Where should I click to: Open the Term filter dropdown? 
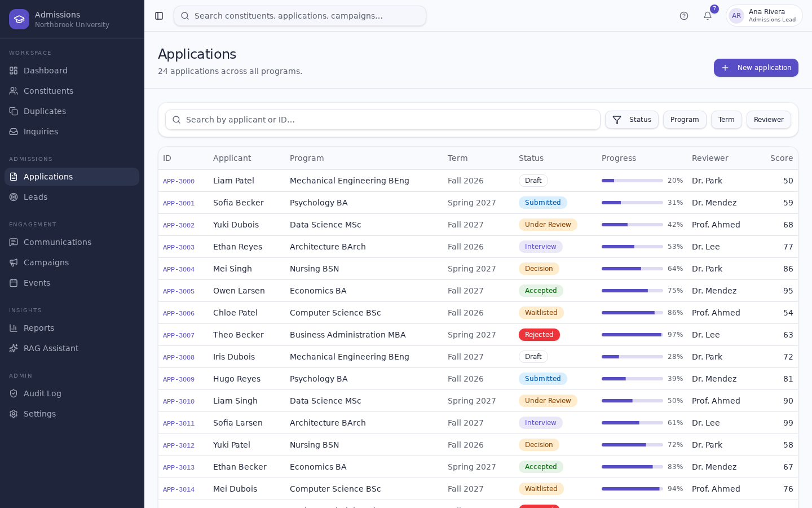point(726,120)
